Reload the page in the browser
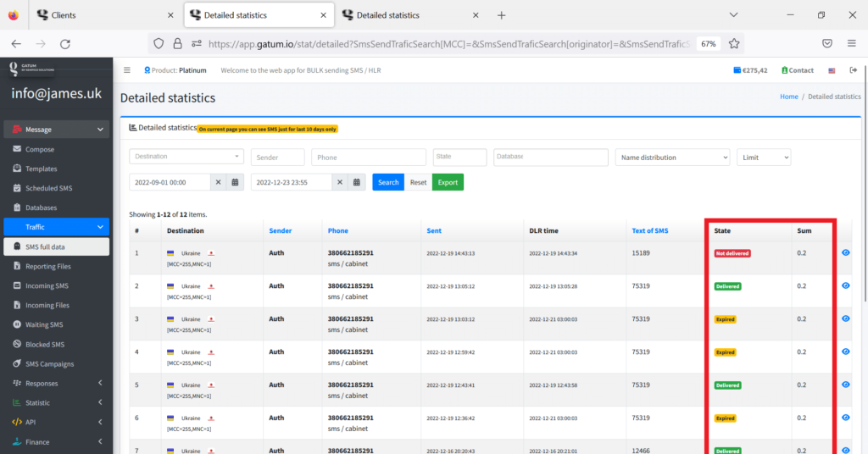The width and height of the screenshot is (868, 454). 64,44
